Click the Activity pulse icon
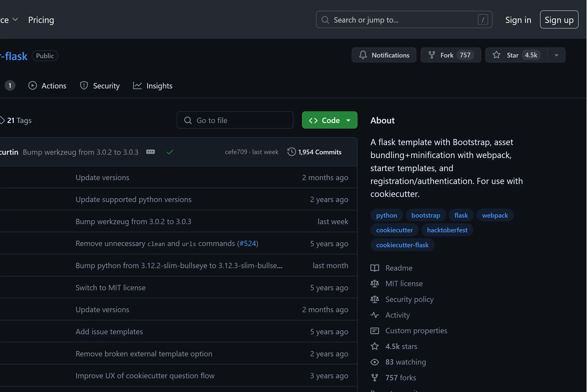 click(375, 315)
